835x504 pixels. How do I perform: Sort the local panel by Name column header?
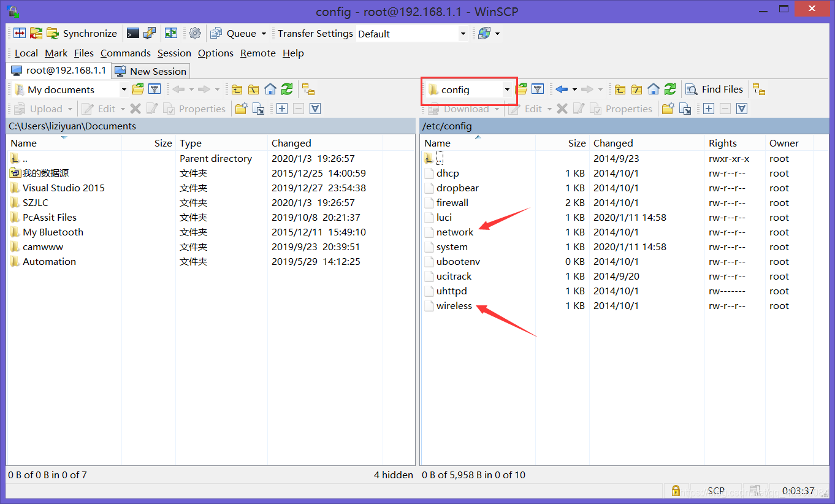point(64,143)
